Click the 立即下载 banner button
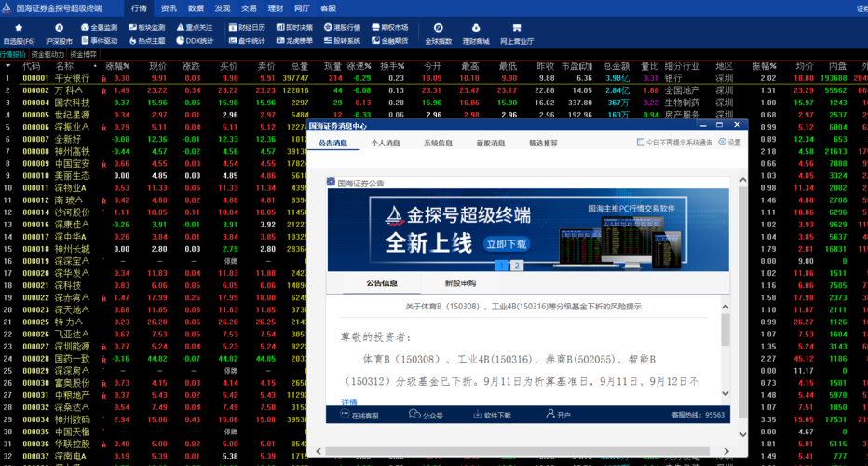Viewport: 868px width, 466px height. coord(507,243)
